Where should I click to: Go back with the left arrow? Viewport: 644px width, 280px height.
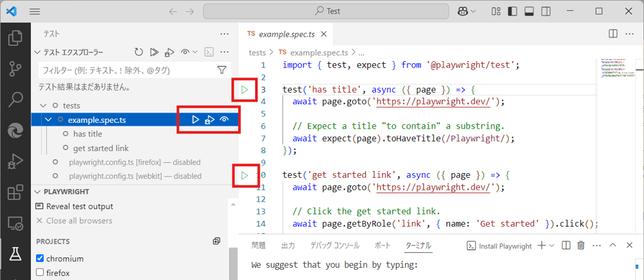point(173,12)
